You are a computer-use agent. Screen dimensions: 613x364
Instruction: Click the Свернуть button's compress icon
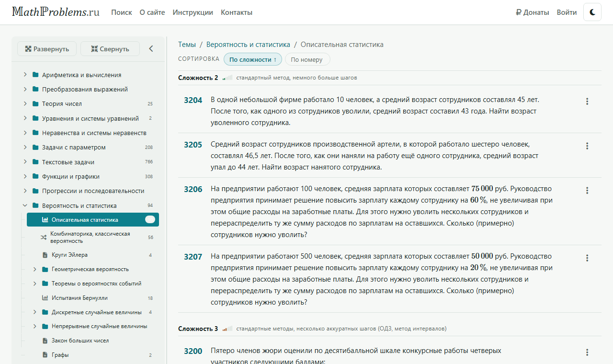tap(94, 49)
